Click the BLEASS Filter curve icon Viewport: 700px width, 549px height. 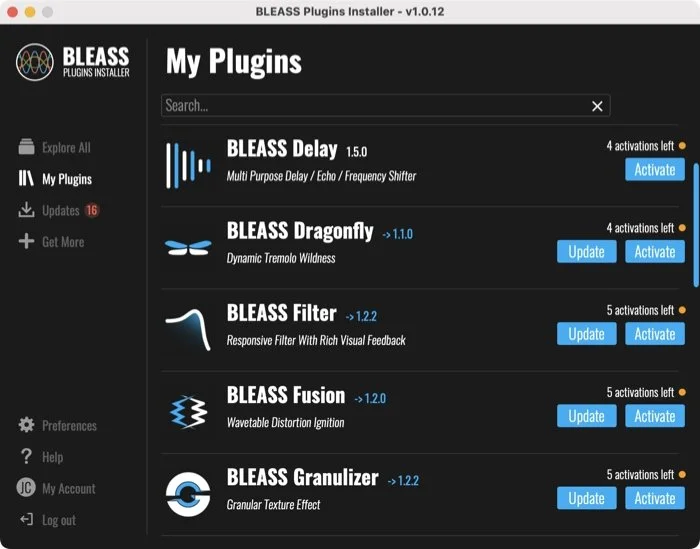pyautogui.click(x=188, y=329)
